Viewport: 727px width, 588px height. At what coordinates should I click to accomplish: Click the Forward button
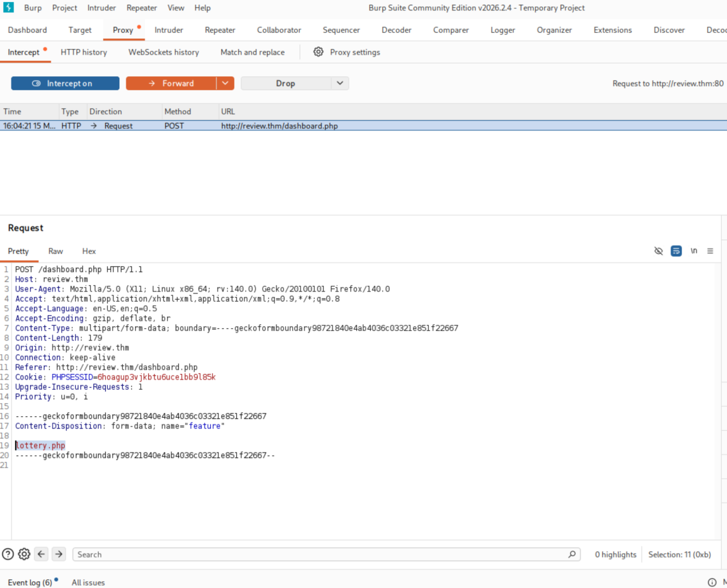coord(171,83)
